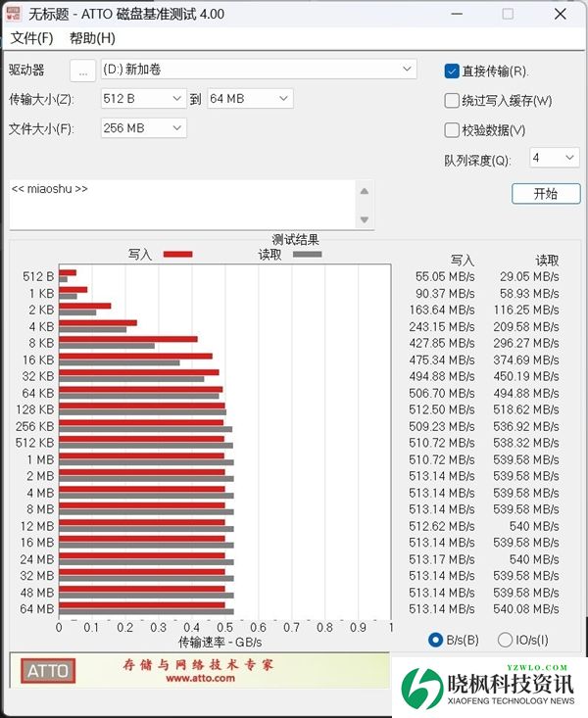
Task: Click the 513.17 MB/s write value
Action: pyautogui.click(x=442, y=559)
